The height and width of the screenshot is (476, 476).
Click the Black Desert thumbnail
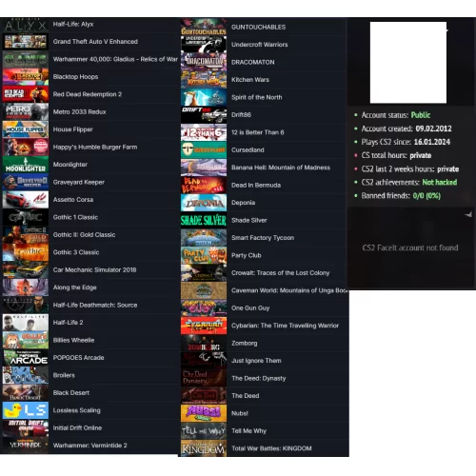[26, 392]
